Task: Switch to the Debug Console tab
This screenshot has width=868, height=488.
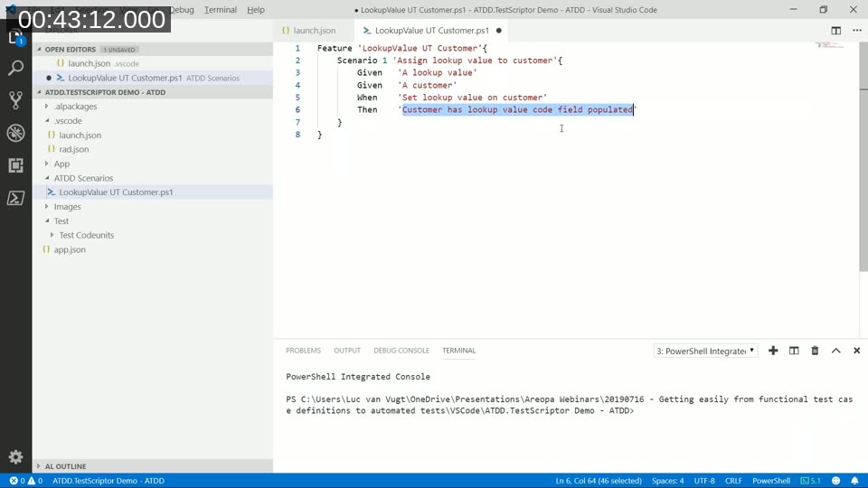Action: (401, 351)
